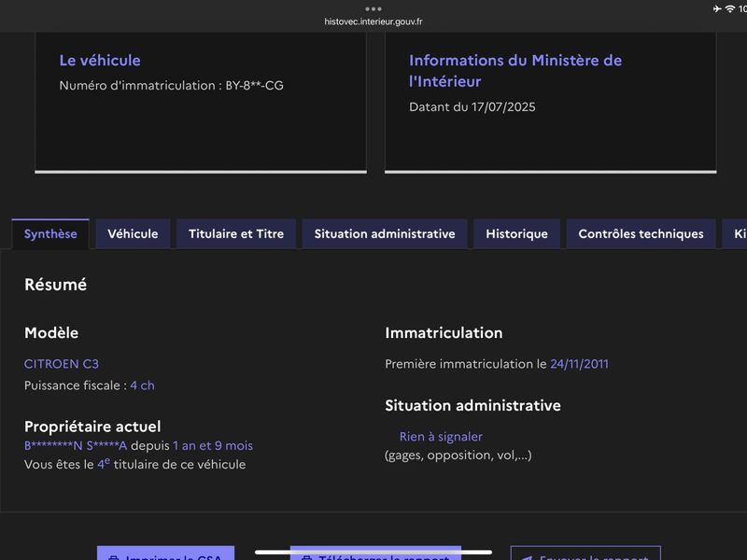The width and height of the screenshot is (747, 560).
Task: Show the Historique tab
Action: pyautogui.click(x=517, y=234)
